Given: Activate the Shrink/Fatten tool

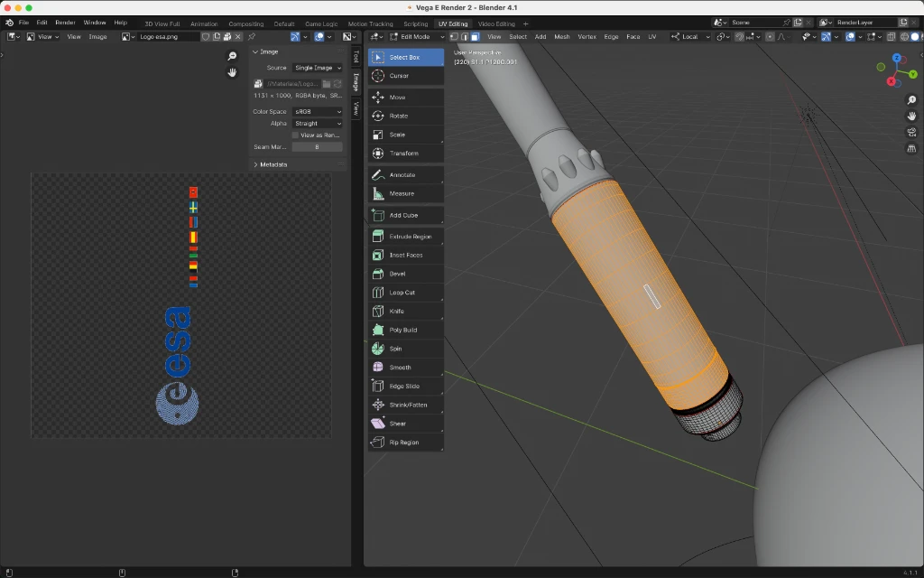Looking at the screenshot, I should (406, 405).
